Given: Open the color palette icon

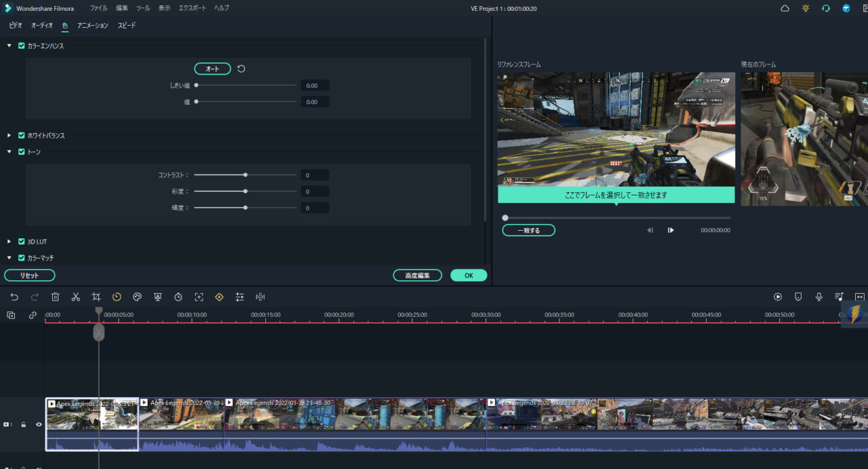Looking at the screenshot, I should point(137,297).
